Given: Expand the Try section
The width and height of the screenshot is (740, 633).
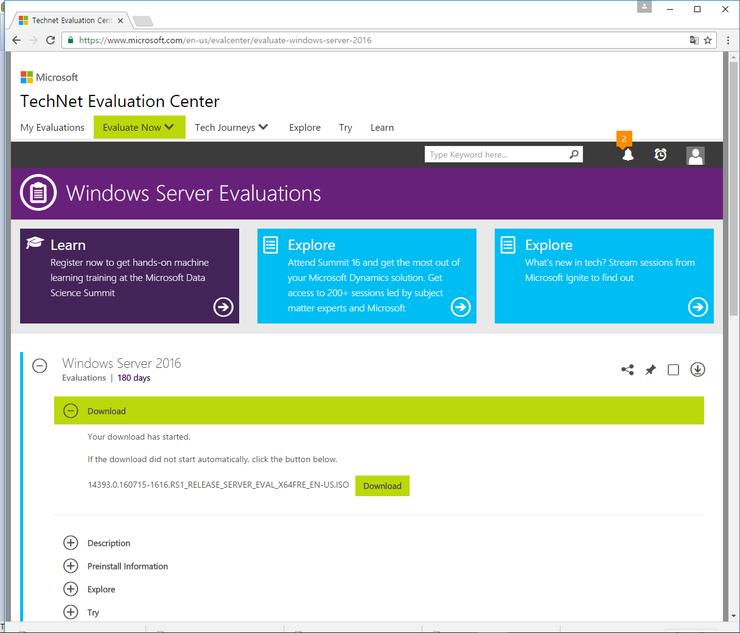Looking at the screenshot, I should pos(71,612).
